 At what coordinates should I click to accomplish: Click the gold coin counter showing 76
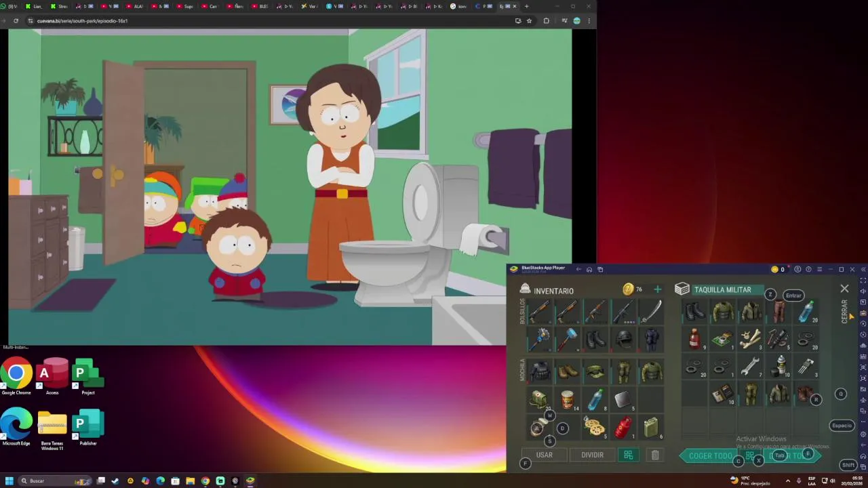click(633, 289)
